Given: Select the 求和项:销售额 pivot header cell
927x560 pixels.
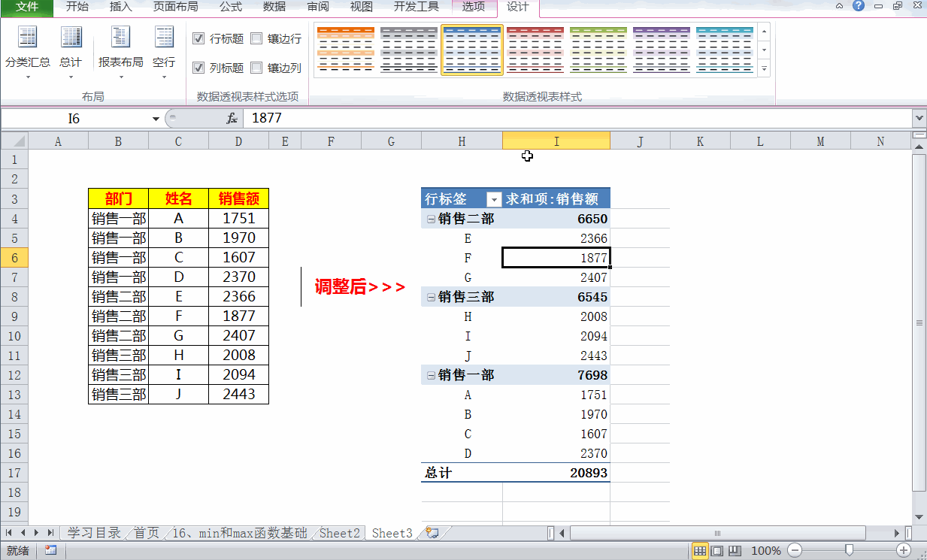Looking at the screenshot, I should 556,199.
